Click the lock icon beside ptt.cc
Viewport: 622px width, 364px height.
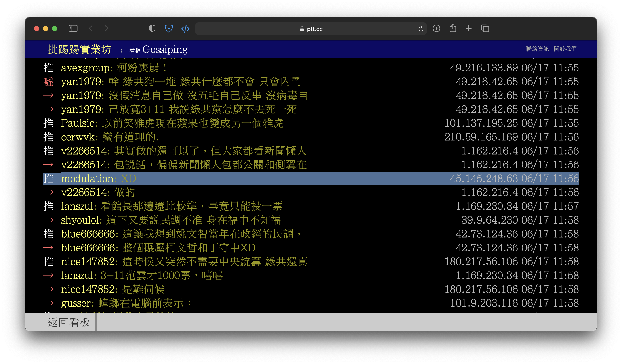click(x=302, y=29)
